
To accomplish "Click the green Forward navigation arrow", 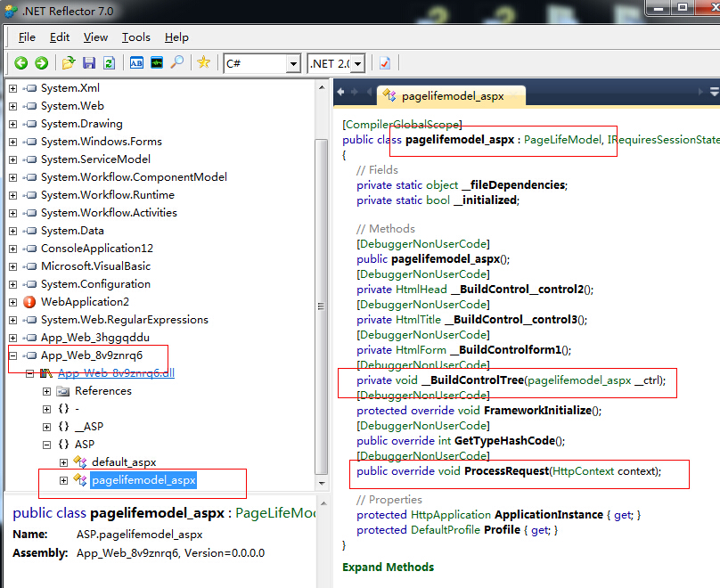I will tap(41, 63).
